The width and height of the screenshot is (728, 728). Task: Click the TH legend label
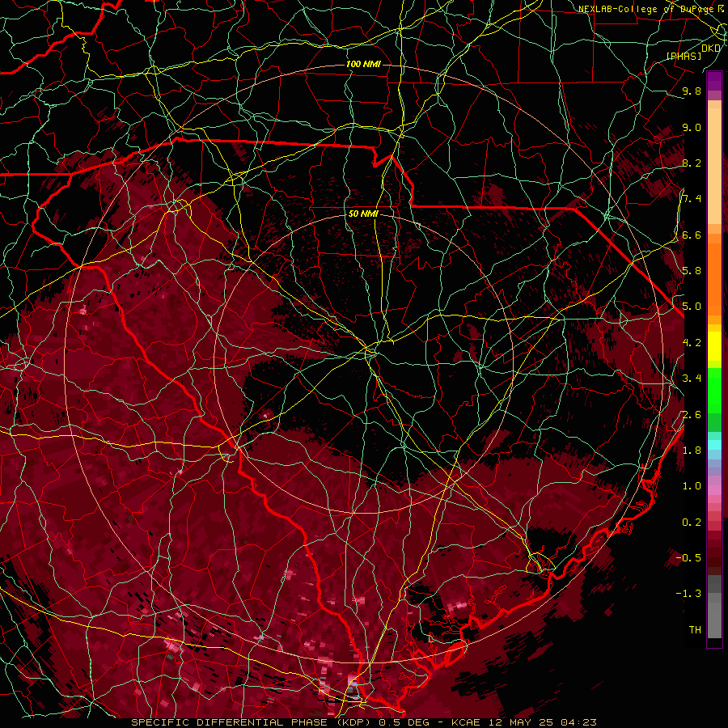pyautogui.click(x=695, y=630)
